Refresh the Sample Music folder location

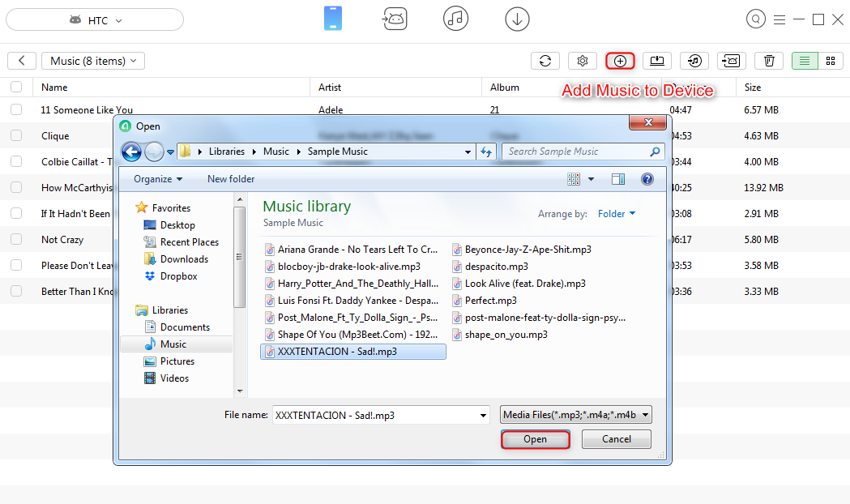point(486,152)
